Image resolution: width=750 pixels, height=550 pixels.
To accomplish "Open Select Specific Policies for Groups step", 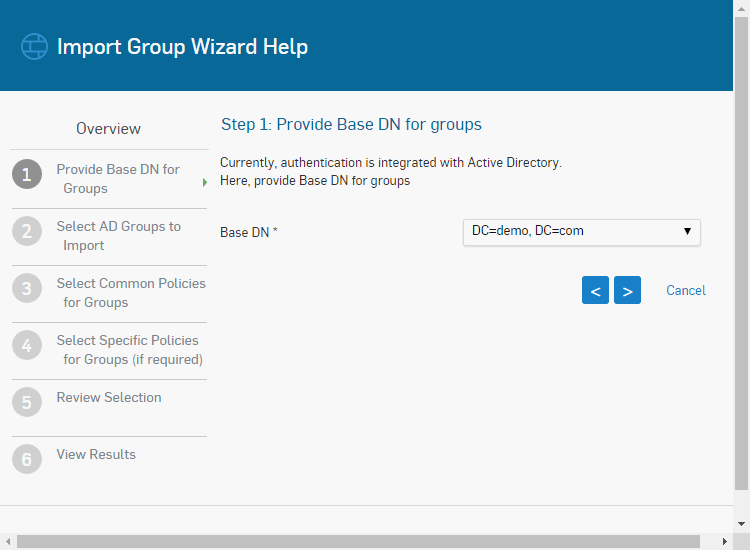I will pos(130,350).
